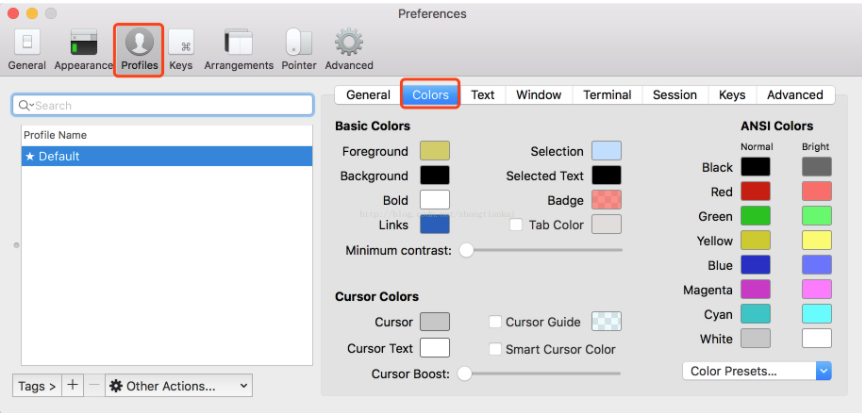
Task: Click the Foreground color swatch
Action: pyautogui.click(x=434, y=151)
